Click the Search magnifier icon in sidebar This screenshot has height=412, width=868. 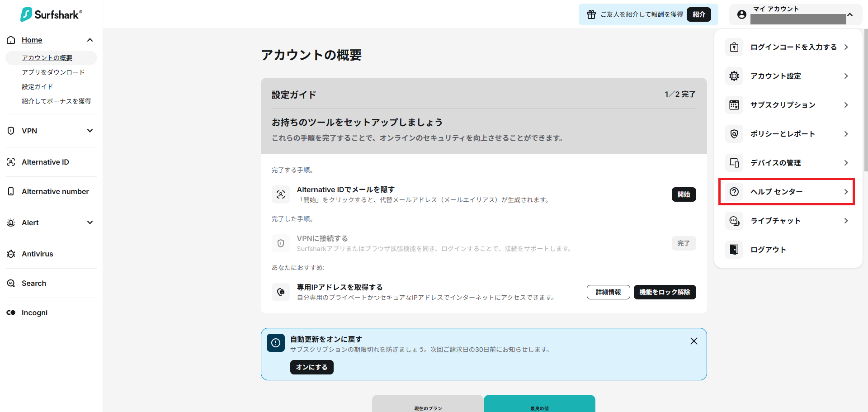[11, 283]
